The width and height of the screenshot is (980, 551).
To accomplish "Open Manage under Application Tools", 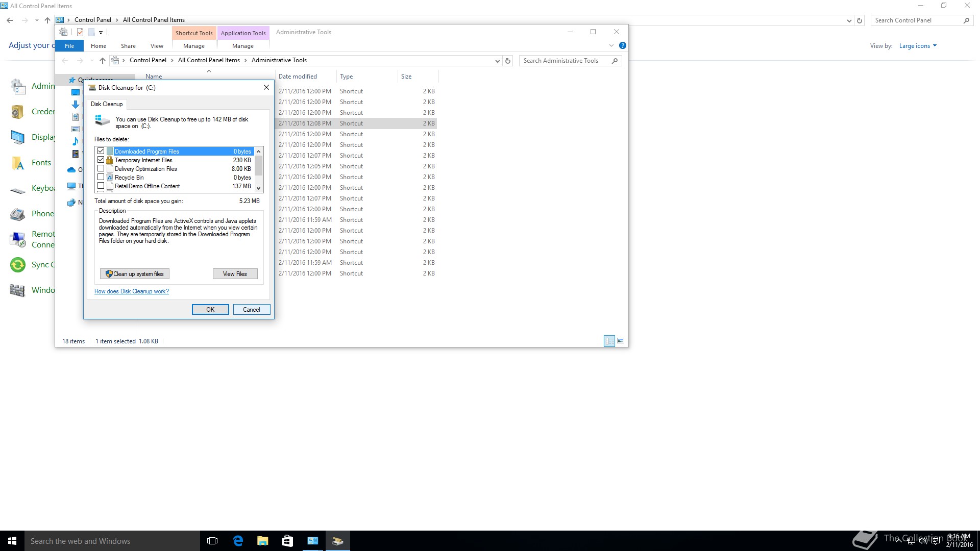I will 243,46.
